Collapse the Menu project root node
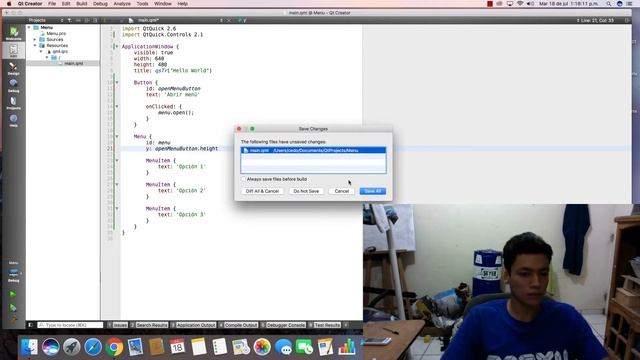This screenshot has height=360, width=640. [29, 27]
